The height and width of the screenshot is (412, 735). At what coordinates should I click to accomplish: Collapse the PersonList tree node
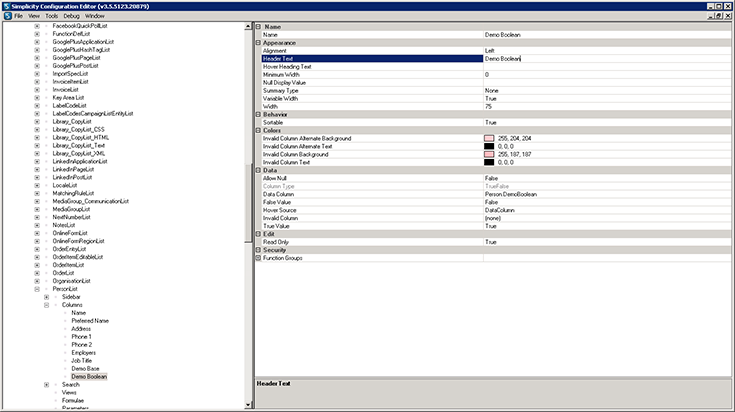pyautogui.click(x=37, y=289)
